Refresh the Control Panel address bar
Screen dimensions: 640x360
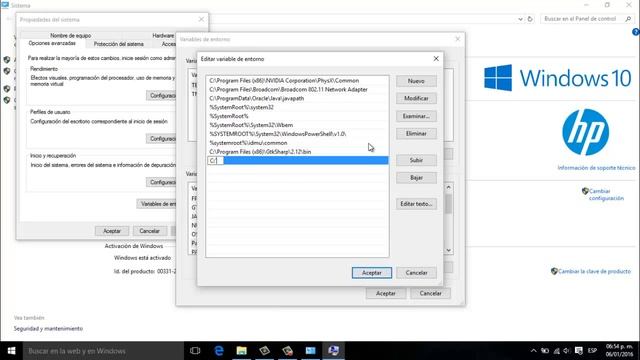(530, 19)
